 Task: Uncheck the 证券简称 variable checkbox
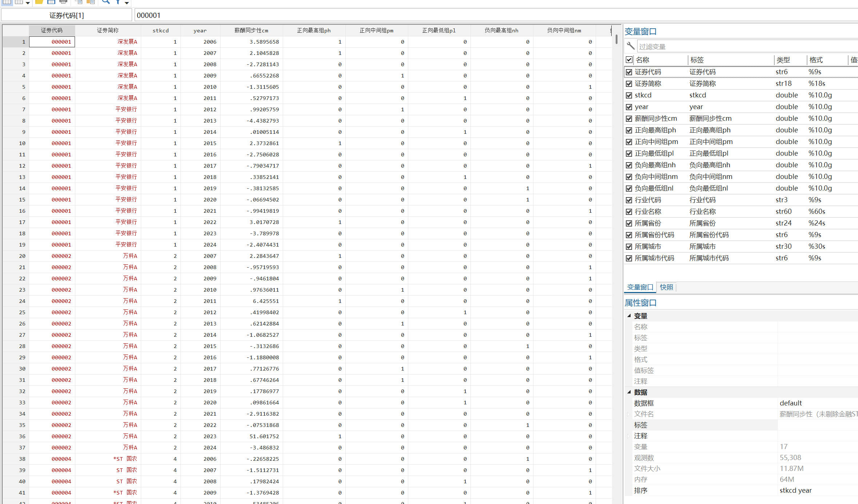(x=629, y=84)
